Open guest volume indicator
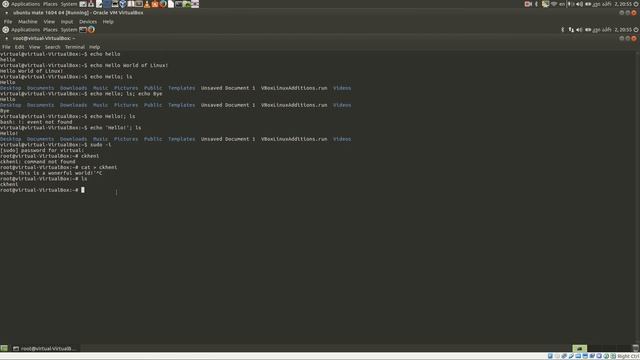The width and height of the screenshot is (640, 360). pos(579,30)
